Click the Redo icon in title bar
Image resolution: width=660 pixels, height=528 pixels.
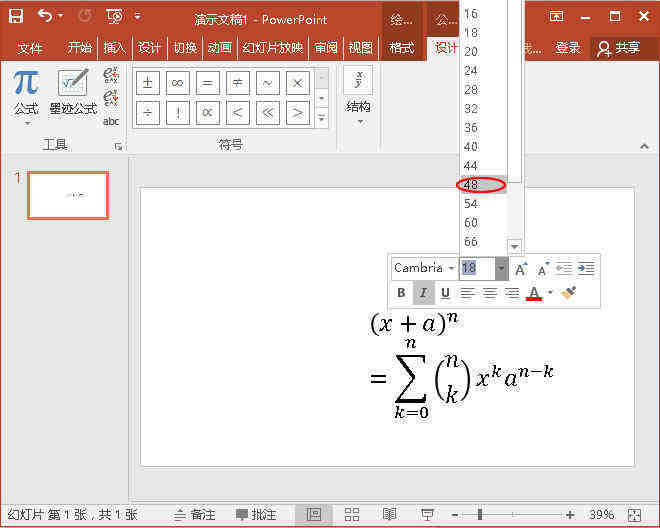85,16
